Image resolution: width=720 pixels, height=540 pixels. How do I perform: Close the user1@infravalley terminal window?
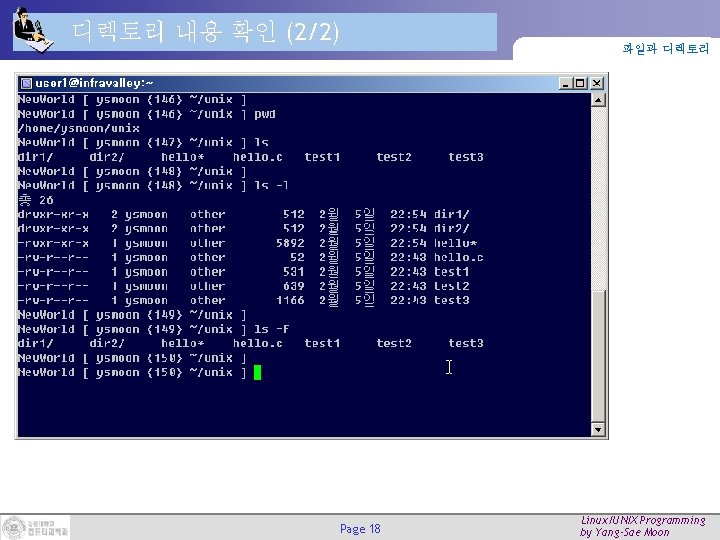pos(596,83)
